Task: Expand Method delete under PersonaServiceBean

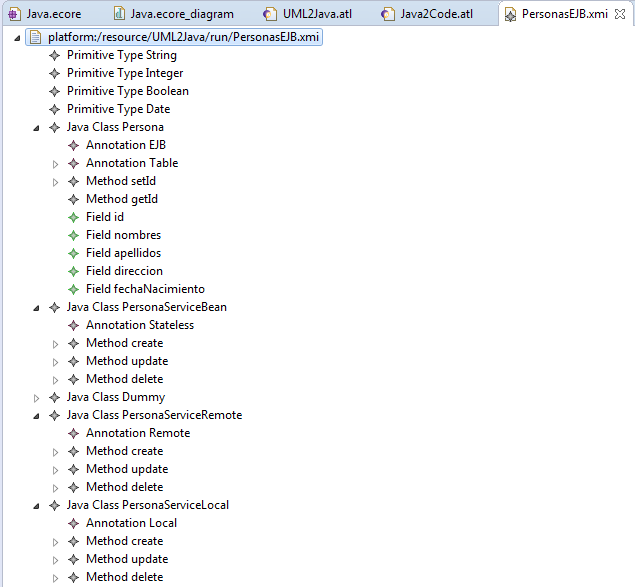Action: pos(55,380)
